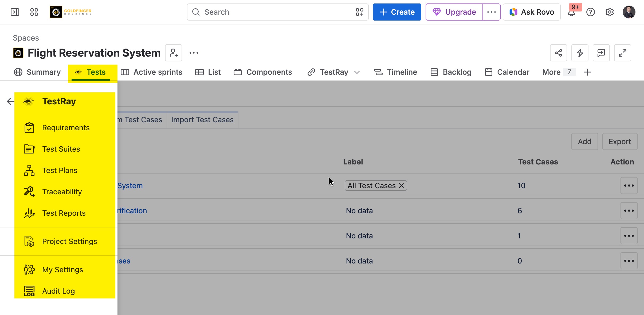This screenshot has height=315, width=644.
Task: Remove the All Test Cases label
Action: [401, 186]
